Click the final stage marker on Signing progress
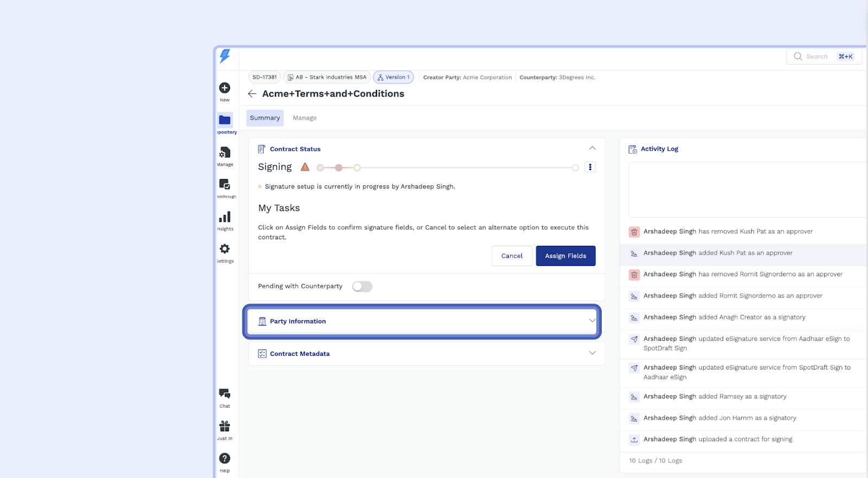Image resolution: width=868 pixels, height=478 pixels. tap(575, 168)
